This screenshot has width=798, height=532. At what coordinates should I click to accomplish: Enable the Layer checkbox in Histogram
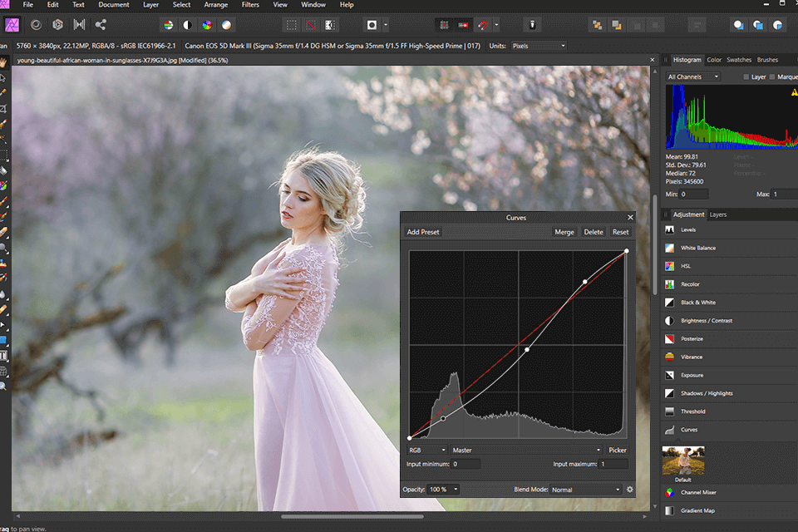coord(746,77)
